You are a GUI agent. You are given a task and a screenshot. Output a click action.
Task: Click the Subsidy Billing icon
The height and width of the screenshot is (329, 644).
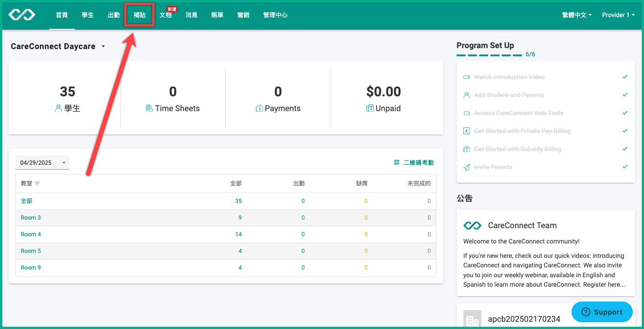click(467, 149)
